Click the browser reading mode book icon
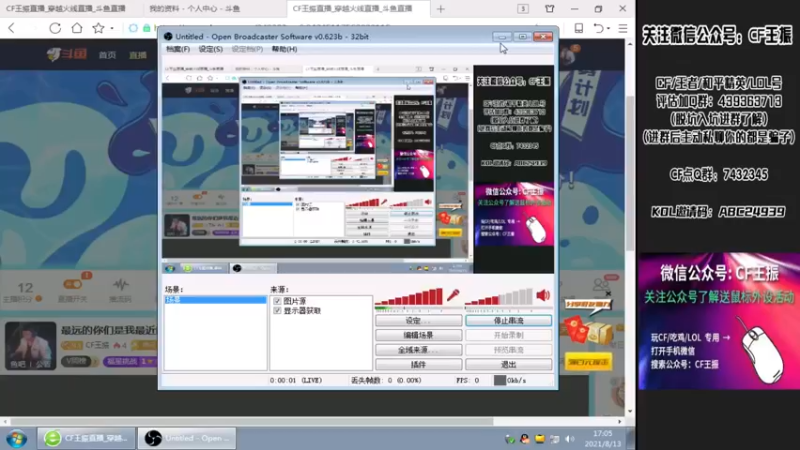 coord(579,28)
